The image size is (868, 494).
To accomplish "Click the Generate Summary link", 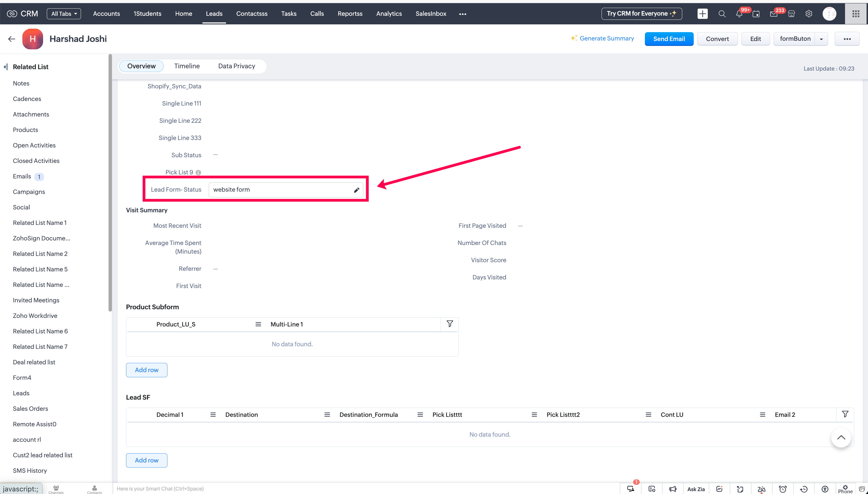I will tap(606, 38).
